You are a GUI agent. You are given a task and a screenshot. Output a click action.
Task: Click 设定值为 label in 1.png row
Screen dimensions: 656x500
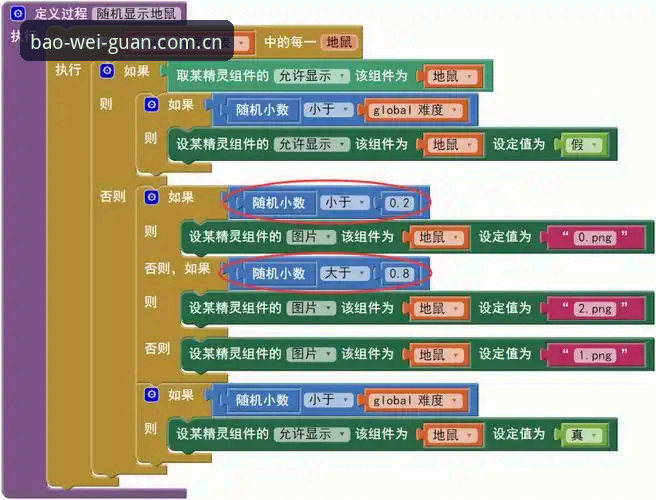coord(505,354)
